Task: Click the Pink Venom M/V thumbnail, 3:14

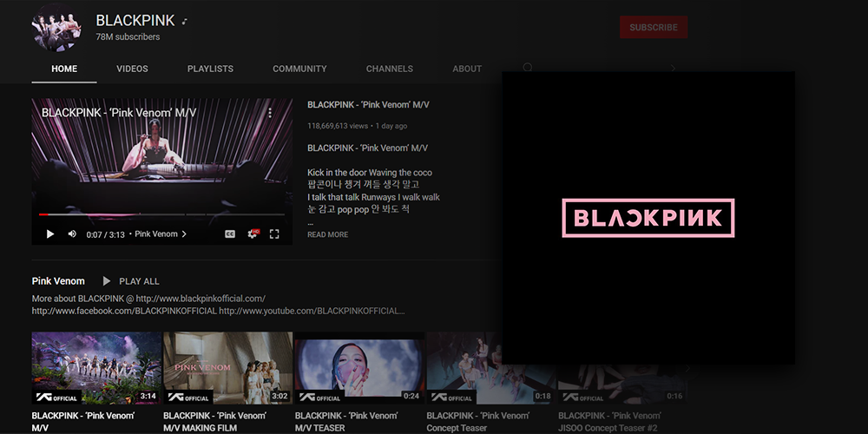Action: click(x=96, y=368)
